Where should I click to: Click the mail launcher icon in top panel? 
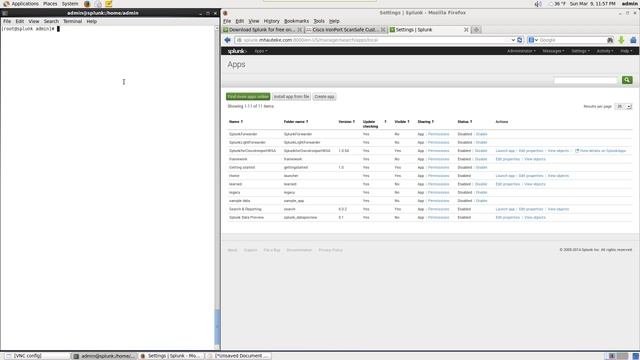coord(98,4)
